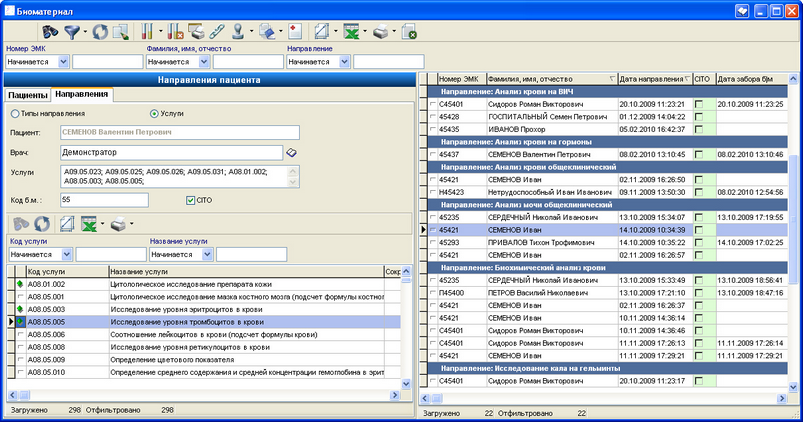The width and height of the screenshot is (803, 422).
Task: Open the Фамилия, имя, отчество filter condition dropdown
Action: click(x=204, y=62)
